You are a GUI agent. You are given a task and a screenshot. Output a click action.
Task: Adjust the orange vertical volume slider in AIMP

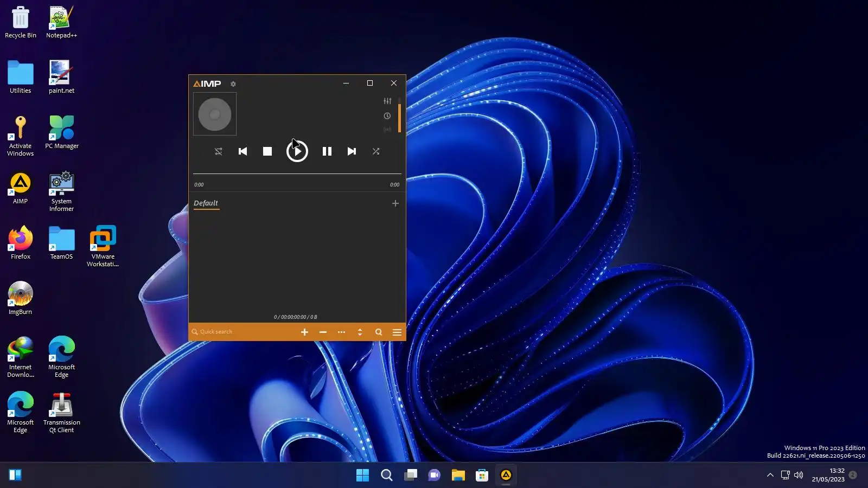pos(399,115)
